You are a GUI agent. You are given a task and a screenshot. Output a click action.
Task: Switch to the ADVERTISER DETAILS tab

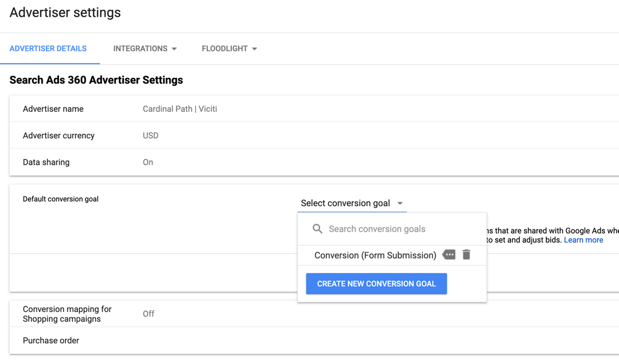click(48, 48)
